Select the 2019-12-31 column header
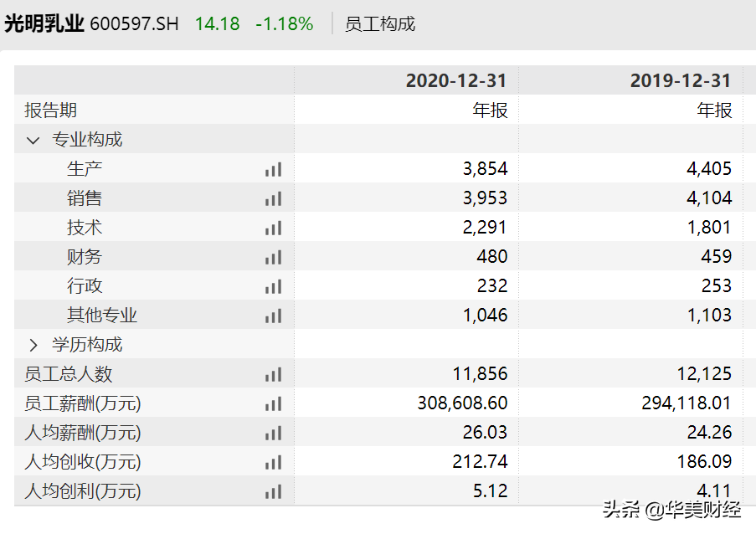The image size is (756, 534). point(681,80)
